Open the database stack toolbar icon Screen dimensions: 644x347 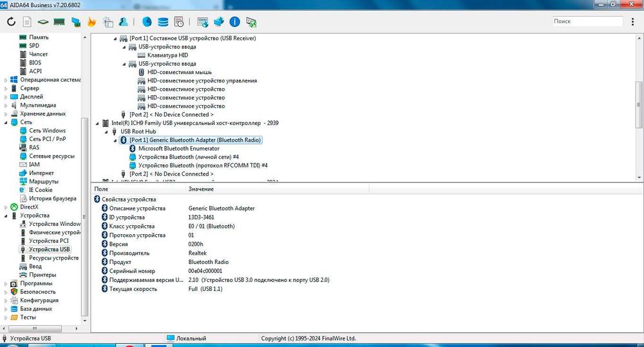coord(163,22)
